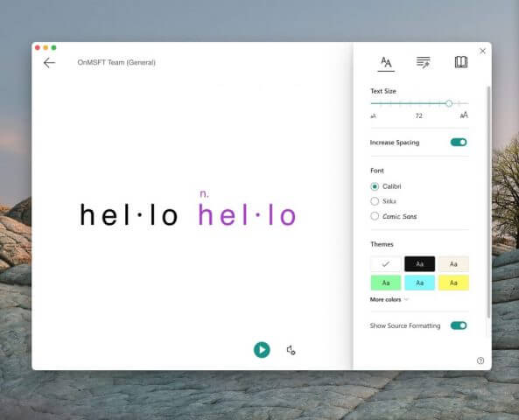Toggle Increase Spacing switch
The width and height of the screenshot is (519, 420).
[459, 143]
